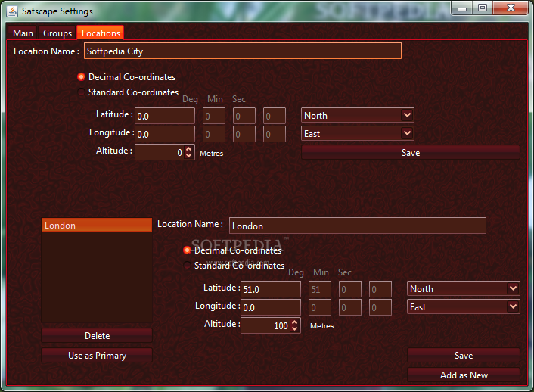Click the upper Latitude decimal field
The height and width of the screenshot is (392, 534).
pyautogui.click(x=165, y=116)
